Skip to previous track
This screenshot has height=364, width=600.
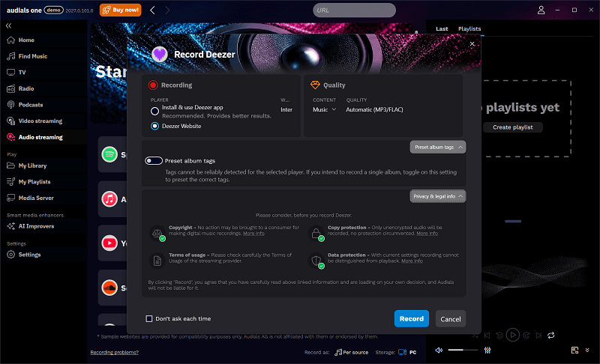[x=487, y=336]
